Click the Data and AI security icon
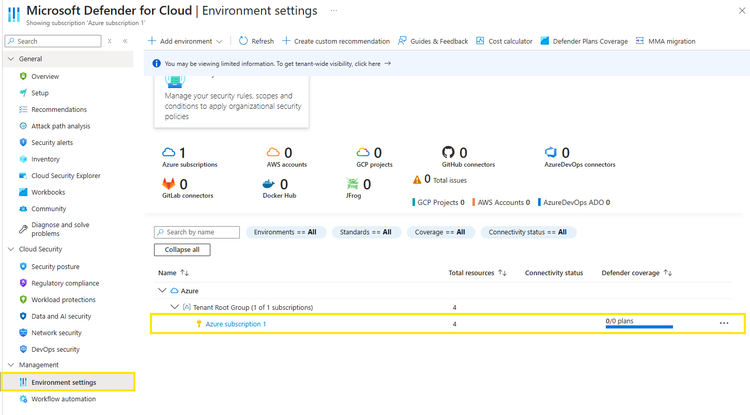 pos(23,316)
